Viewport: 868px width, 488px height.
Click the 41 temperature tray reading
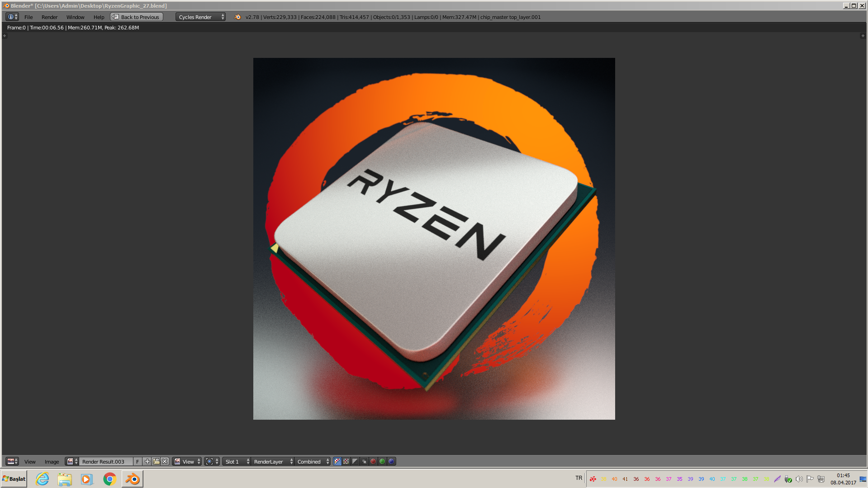point(625,479)
